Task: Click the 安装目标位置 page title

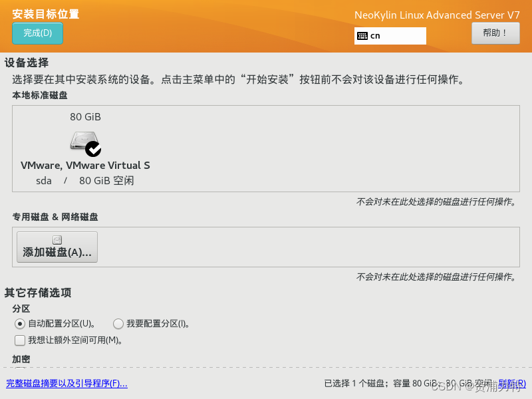Action: [45, 14]
